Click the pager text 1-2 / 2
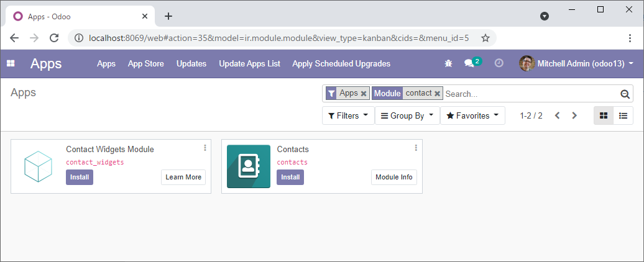This screenshot has height=262, width=644. click(531, 115)
